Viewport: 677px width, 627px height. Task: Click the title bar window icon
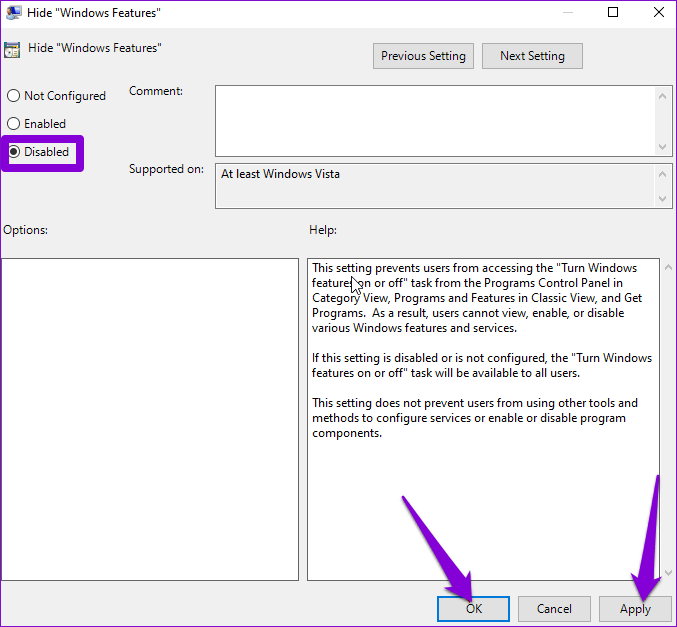tap(13, 13)
